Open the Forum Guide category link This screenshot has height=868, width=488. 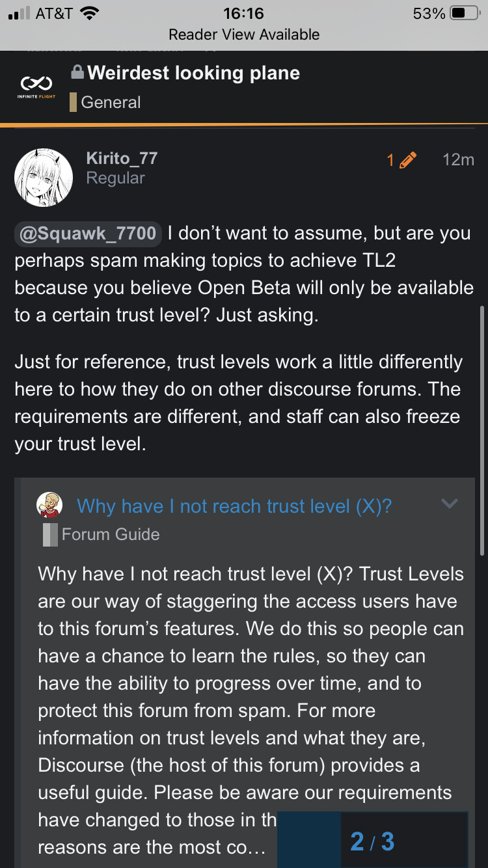[x=111, y=534]
